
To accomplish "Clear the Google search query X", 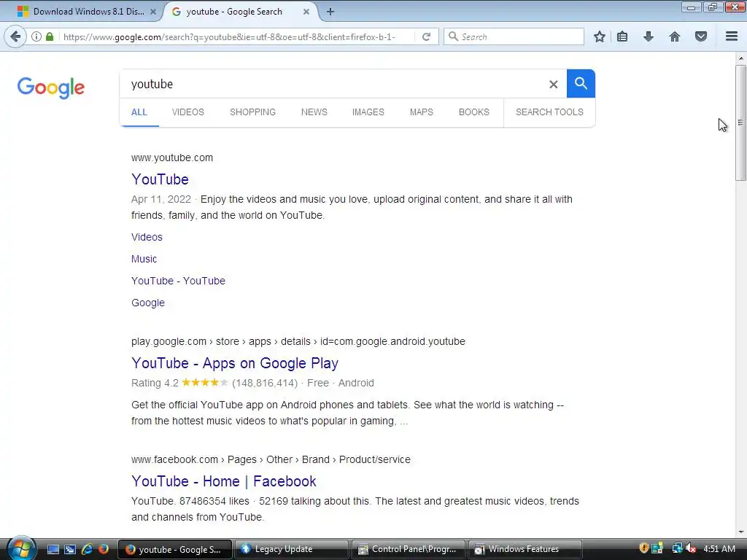I will (x=553, y=85).
